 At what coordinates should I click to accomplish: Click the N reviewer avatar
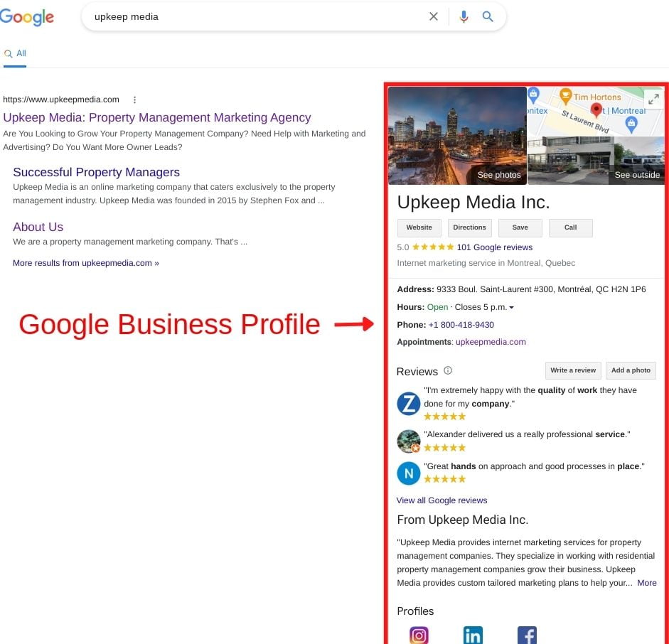pos(408,473)
